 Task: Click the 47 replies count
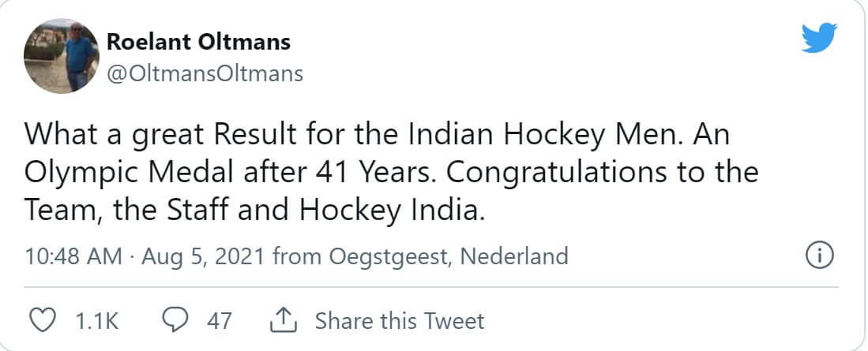(x=219, y=321)
